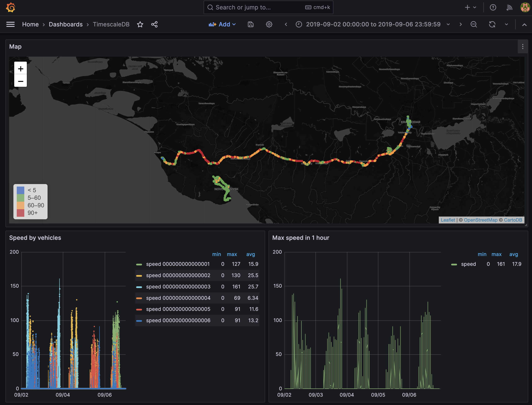Open news RSS feed icon
532x405 pixels.
click(509, 8)
